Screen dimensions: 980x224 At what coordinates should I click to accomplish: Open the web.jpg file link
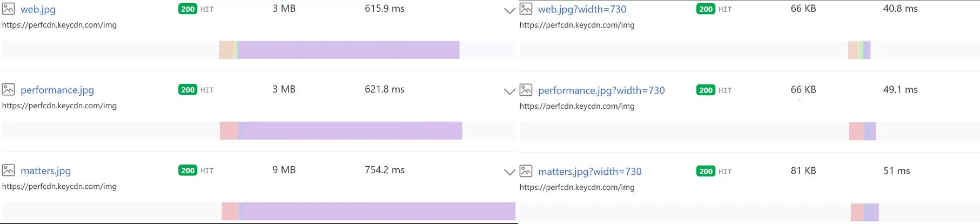38,9
